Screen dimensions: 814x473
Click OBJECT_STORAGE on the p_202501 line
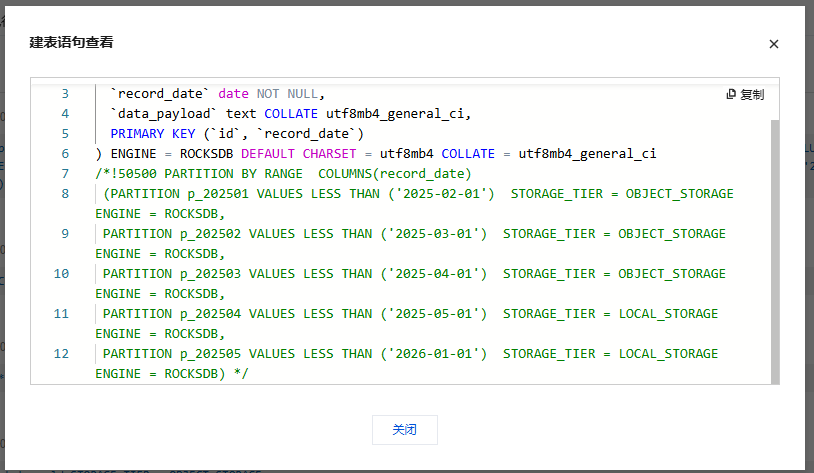(680, 194)
